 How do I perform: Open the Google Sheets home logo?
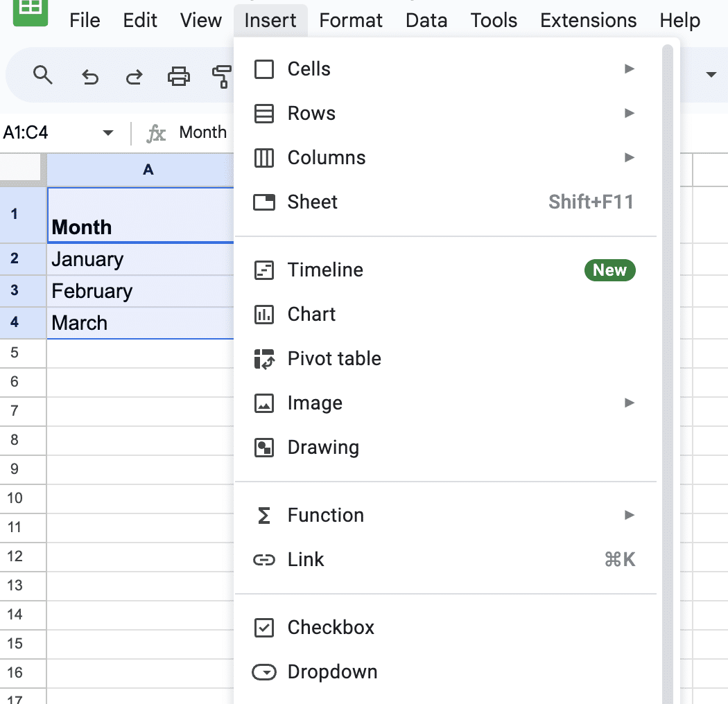click(31, 12)
